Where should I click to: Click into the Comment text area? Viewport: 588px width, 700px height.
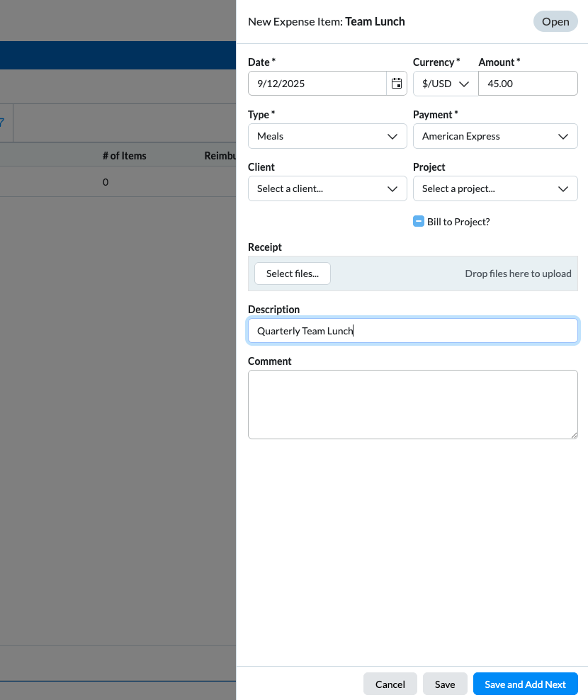pos(412,405)
